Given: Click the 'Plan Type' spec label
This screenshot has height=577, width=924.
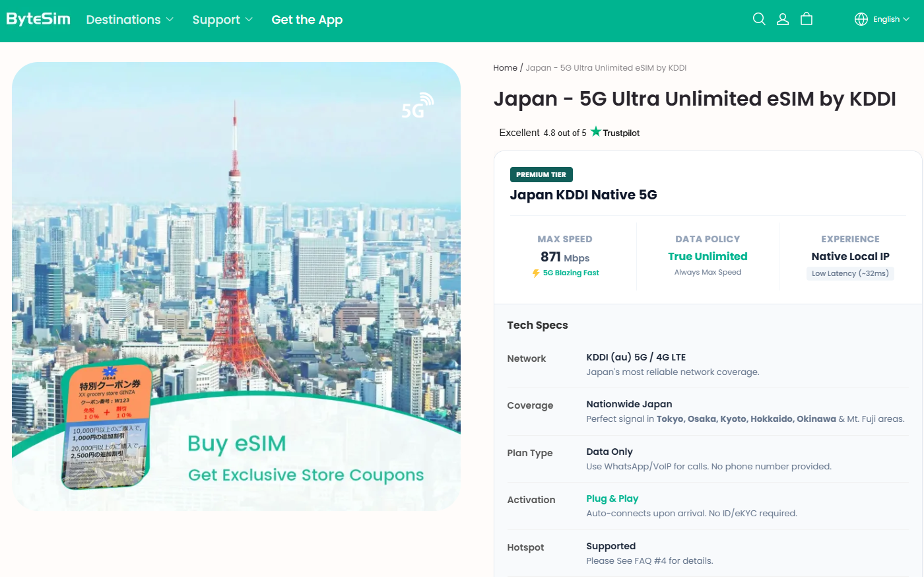Looking at the screenshot, I should 529,453.
